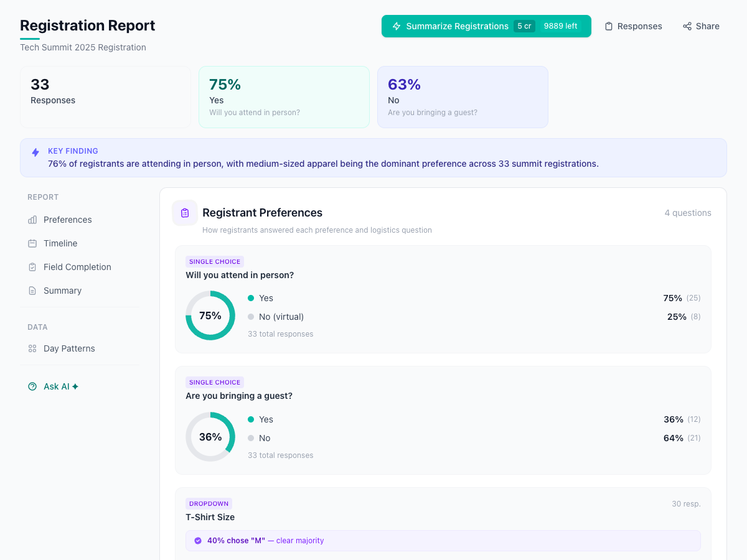747x560 pixels.
Task: Click the Field Completion checklist icon
Action: [x=32, y=267]
